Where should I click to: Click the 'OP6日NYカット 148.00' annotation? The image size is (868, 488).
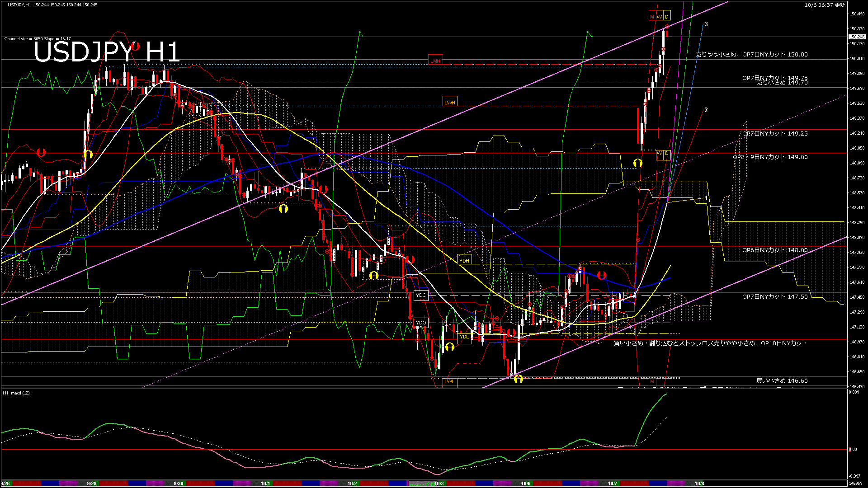pos(774,250)
